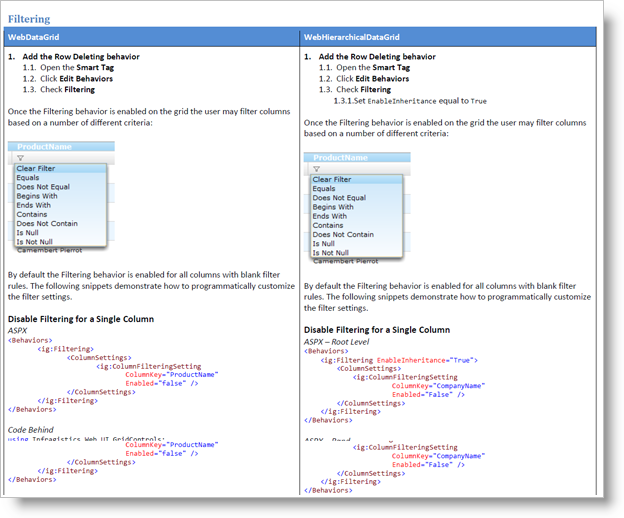The image size is (624, 518).
Task: Pick Does Not Equal in the WebDataGrid filter list
Action: point(43,187)
